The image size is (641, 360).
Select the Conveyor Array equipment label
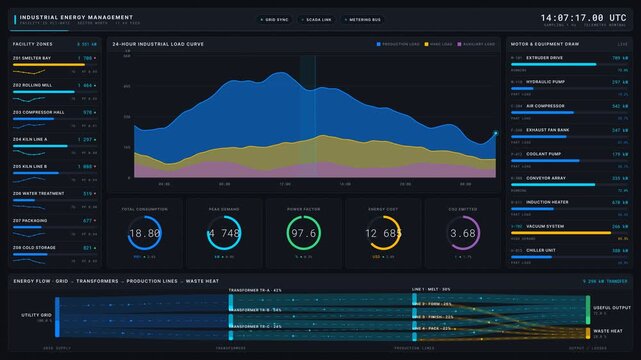click(546, 178)
